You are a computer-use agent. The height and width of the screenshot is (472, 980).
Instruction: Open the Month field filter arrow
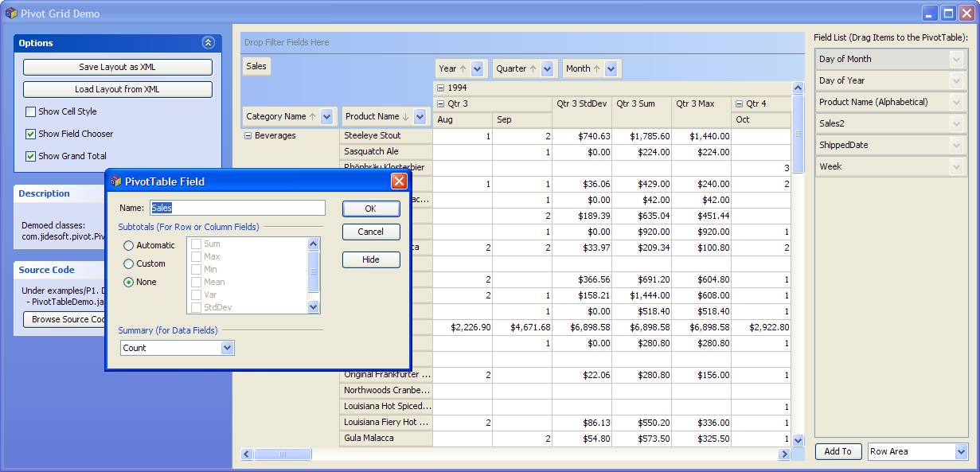(x=611, y=69)
